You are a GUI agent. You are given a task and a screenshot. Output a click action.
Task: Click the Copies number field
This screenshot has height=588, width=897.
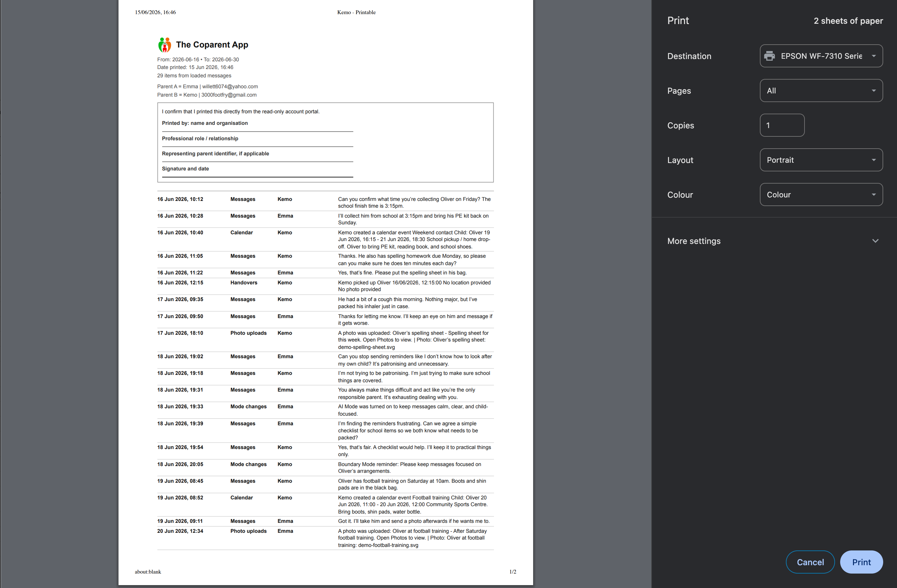[x=782, y=125]
